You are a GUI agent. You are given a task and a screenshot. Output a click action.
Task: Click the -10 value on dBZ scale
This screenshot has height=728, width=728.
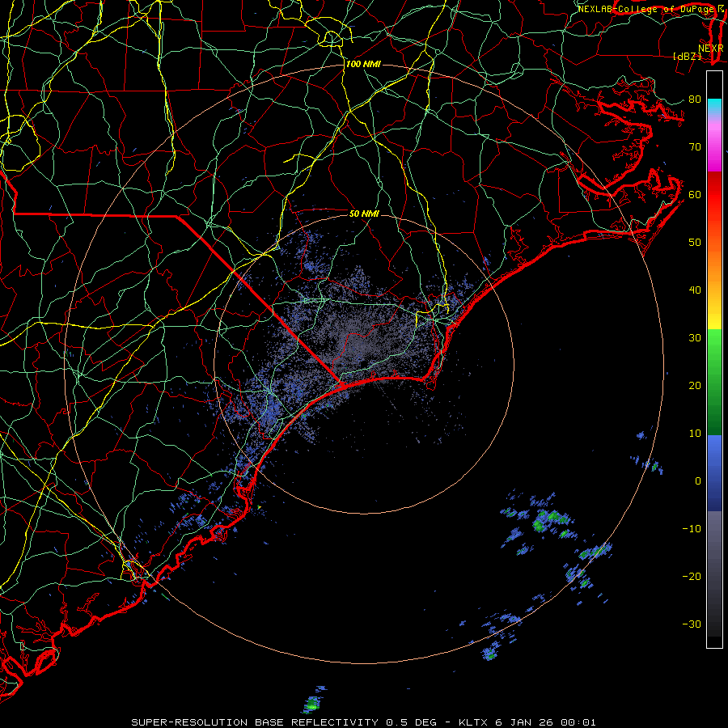click(x=692, y=529)
